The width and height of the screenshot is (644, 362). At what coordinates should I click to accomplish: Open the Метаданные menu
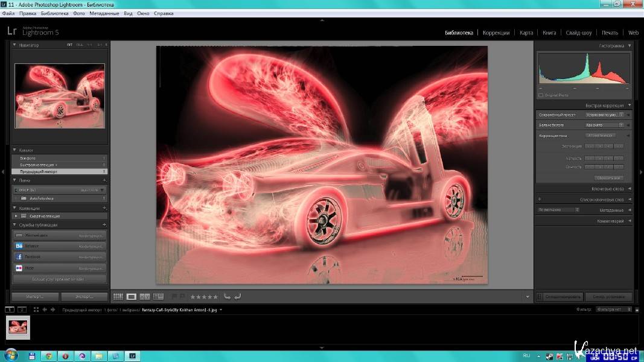(104, 13)
